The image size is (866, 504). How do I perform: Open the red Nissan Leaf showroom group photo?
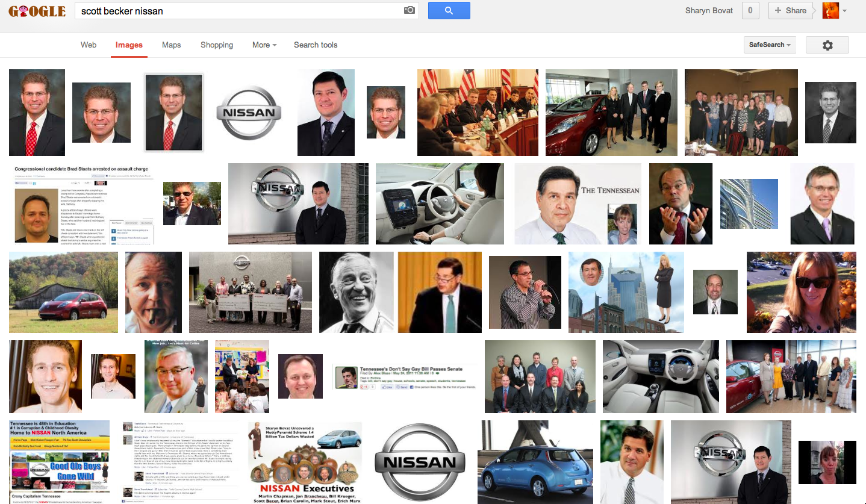click(x=611, y=113)
